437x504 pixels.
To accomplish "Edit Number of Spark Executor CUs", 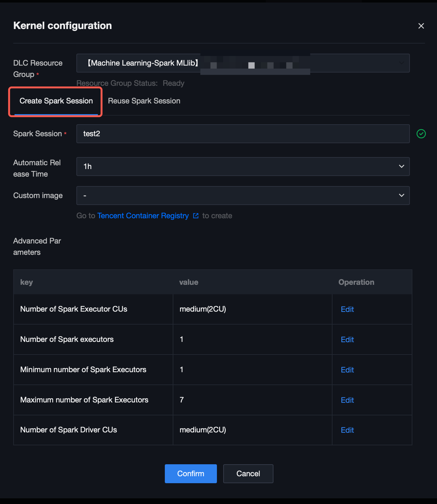I will tap(347, 309).
